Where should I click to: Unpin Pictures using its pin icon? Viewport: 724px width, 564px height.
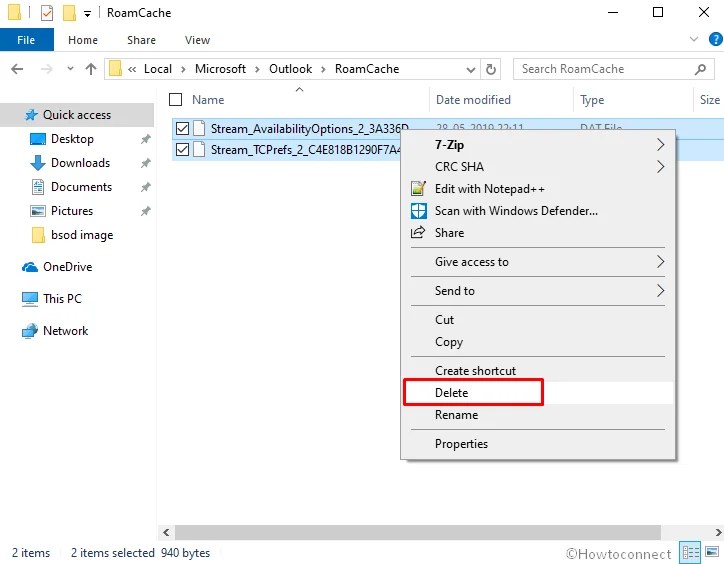click(145, 211)
